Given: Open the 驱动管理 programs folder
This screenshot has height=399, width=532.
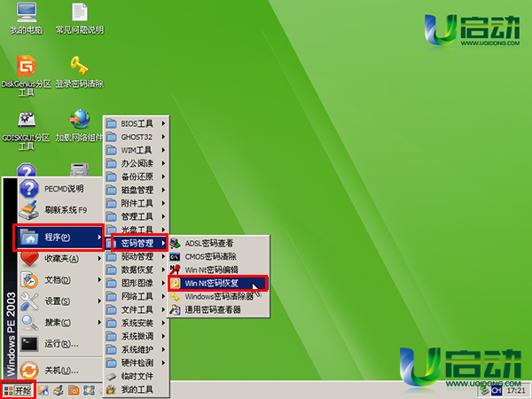Looking at the screenshot, I should [x=136, y=256].
